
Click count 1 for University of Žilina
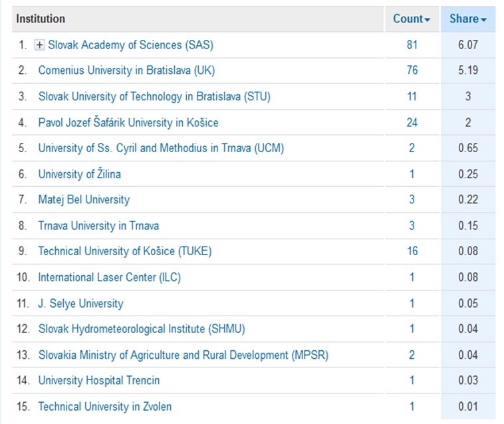coord(412,174)
